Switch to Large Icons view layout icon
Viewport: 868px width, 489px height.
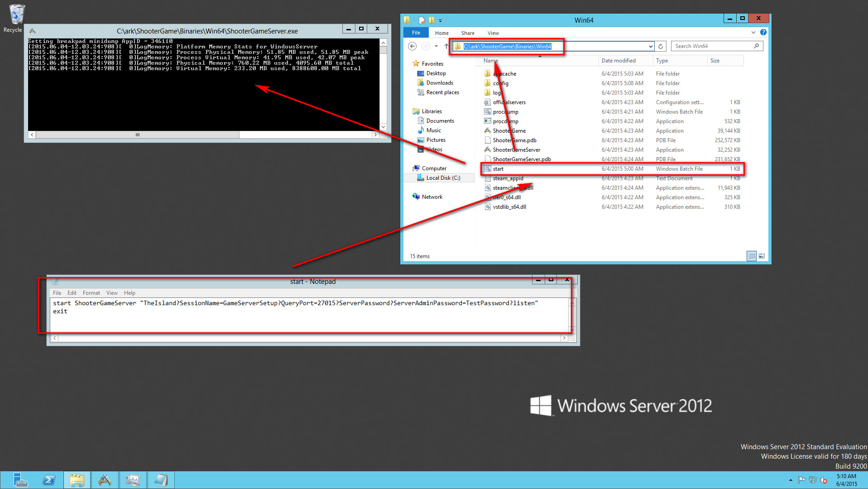pos(762,256)
